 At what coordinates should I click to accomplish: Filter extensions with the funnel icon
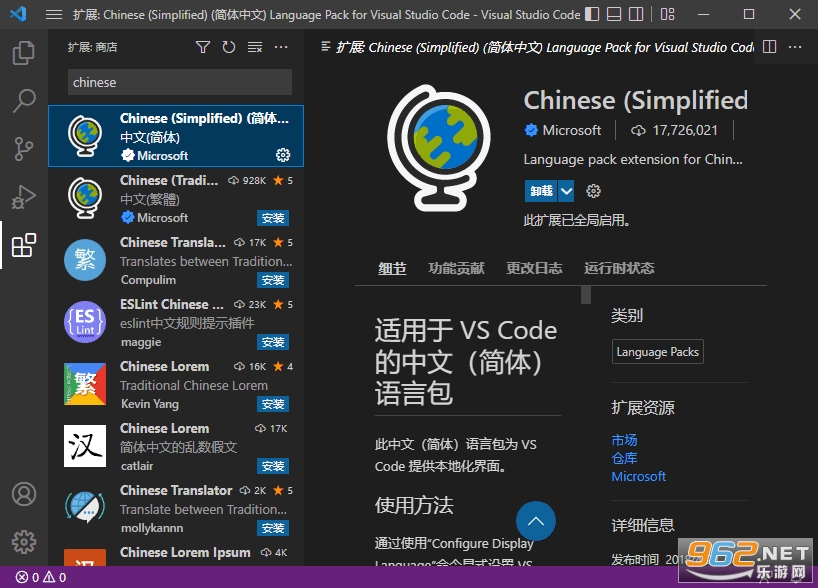click(x=203, y=47)
